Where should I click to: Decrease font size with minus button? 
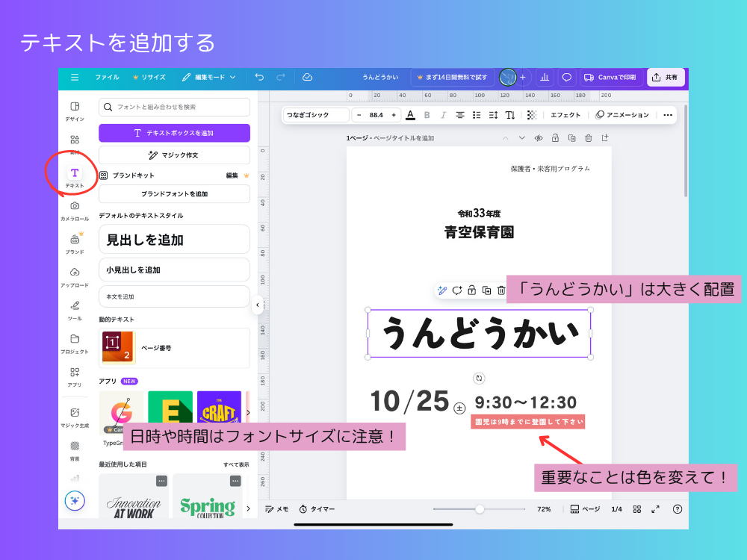[359, 115]
